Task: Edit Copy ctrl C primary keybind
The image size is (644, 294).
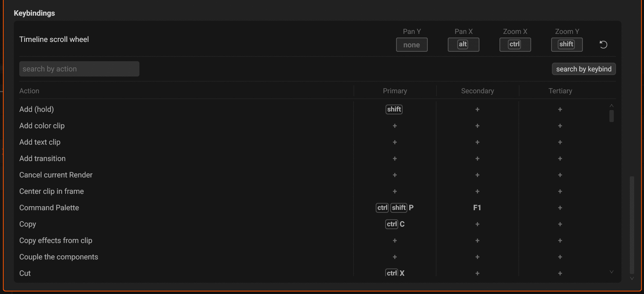Action: pyautogui.click(x=395, y=224)
